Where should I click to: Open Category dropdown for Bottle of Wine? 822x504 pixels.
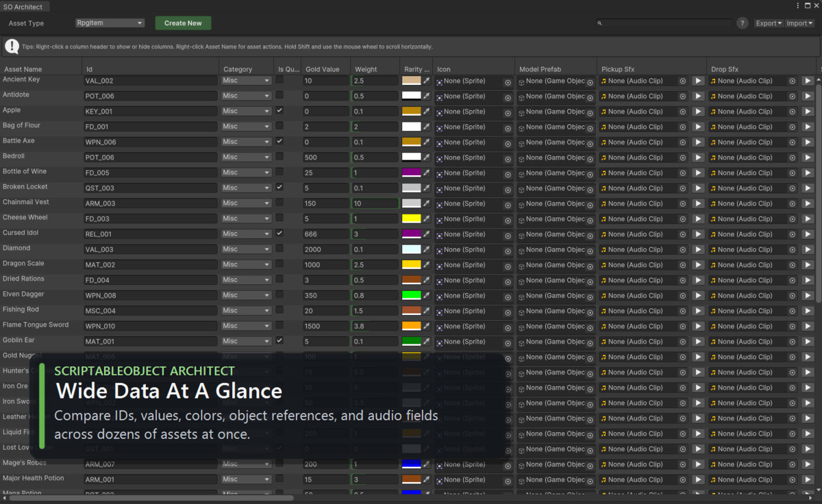[246, 173]
